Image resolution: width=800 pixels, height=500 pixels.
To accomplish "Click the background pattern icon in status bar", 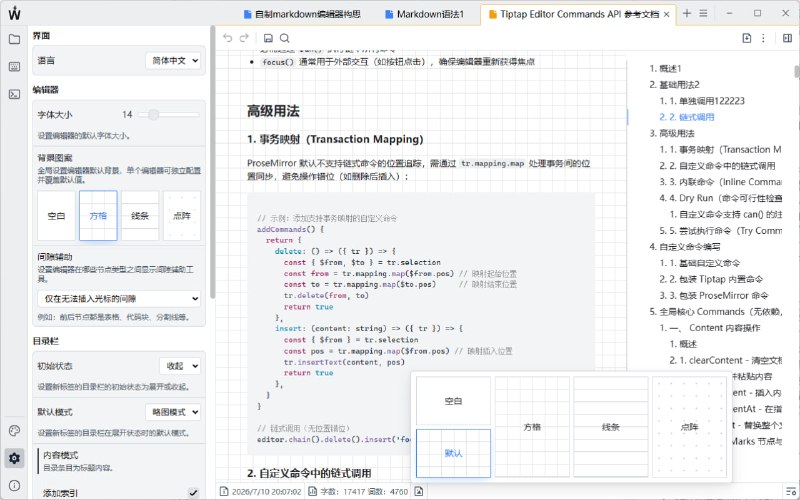I will coord(419,491).
